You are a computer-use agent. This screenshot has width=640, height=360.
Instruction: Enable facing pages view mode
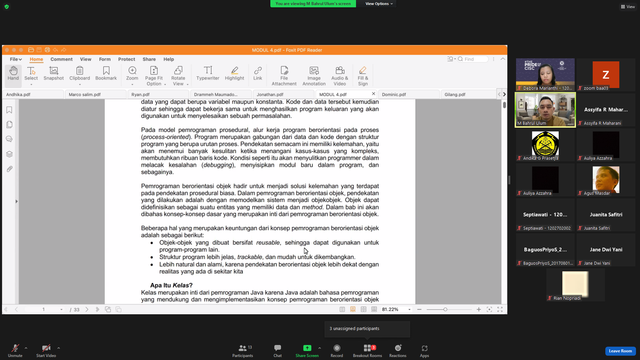click(x=363, y=309)
